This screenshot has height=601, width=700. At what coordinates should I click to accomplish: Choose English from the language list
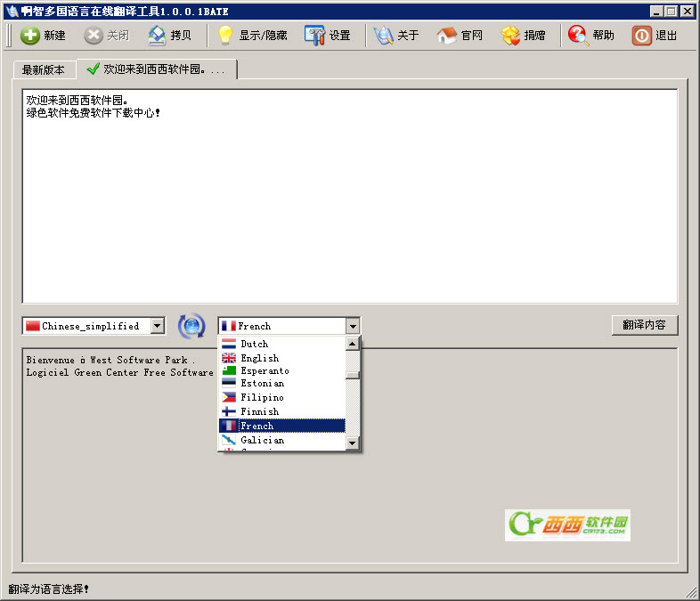[282, 358]
